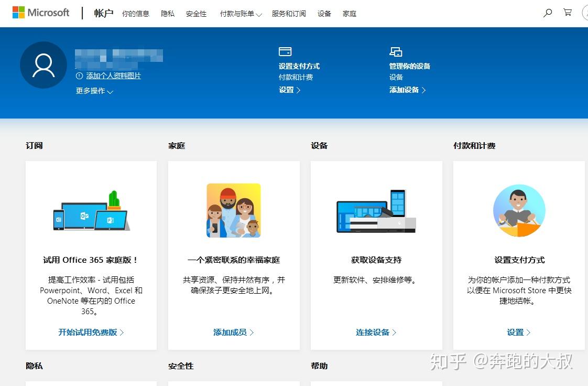
Task: Click the default avatar circle in the banner
Action: (x=43, y=65)
